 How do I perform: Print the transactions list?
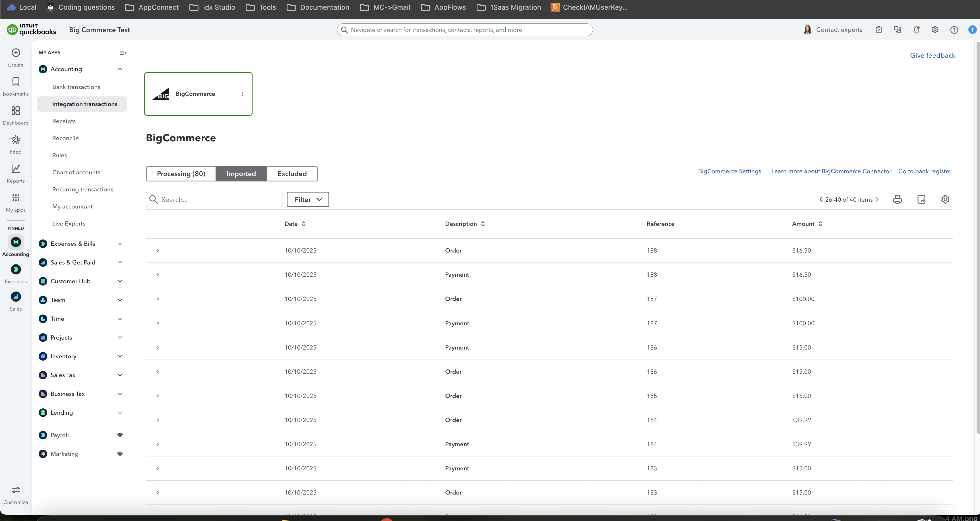(x=898, y=199)
